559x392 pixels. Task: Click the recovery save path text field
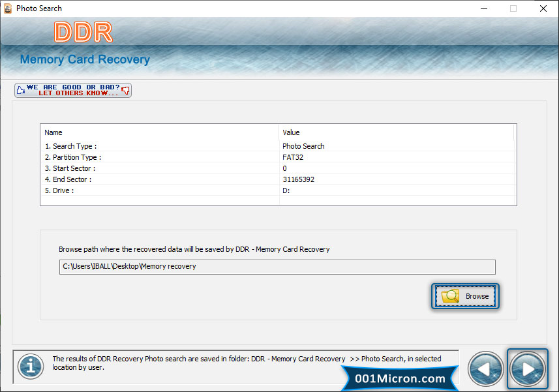coord(277,267)
